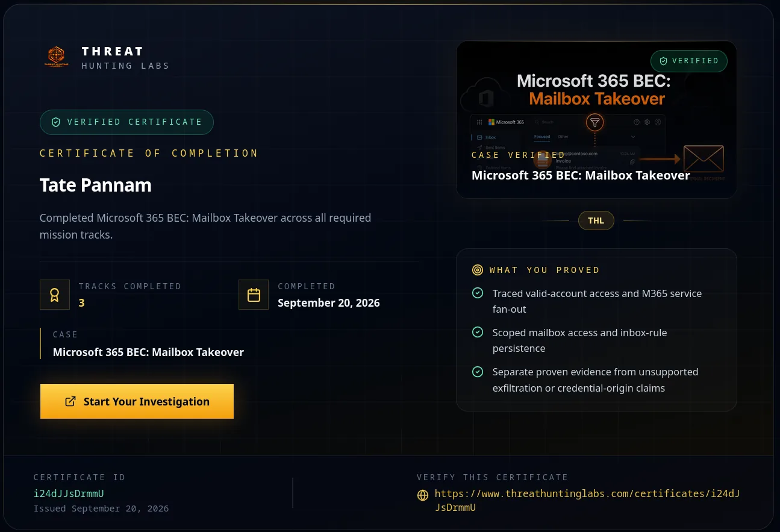This screenshot has height=532, width=780.
Task: Click the shield icon in Verified Certificate badge
Action: coord(56,122)
